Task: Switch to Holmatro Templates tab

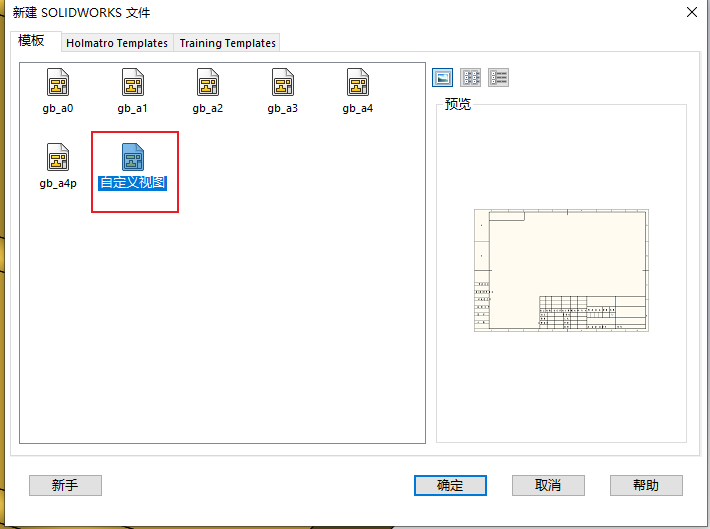Action: 117,43
